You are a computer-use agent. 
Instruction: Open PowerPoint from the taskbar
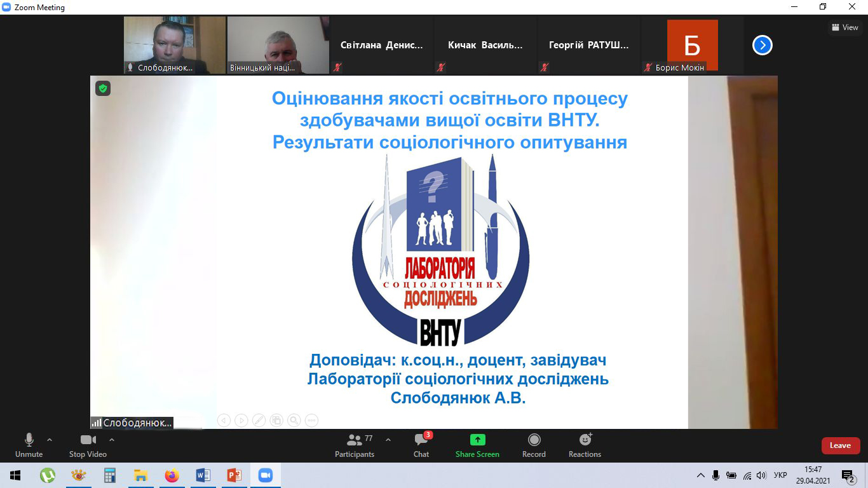234,475
